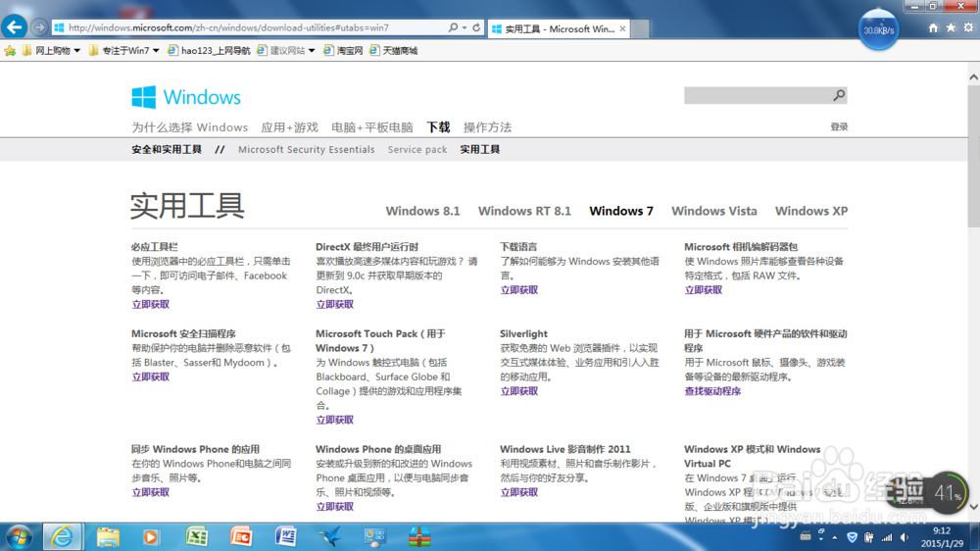Screen dimensions: 980x551
Task: Click the scrollbar down arrow
Action: [x=974, y=507]
